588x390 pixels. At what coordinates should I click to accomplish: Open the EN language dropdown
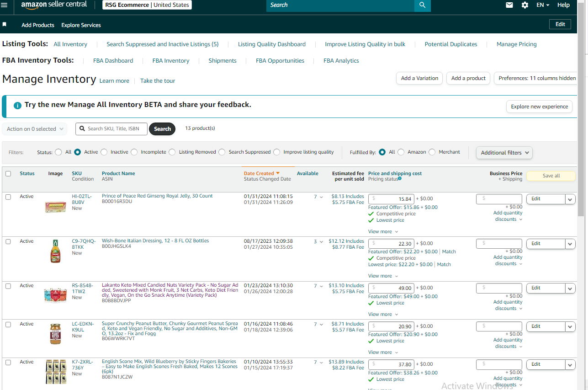(x=543, y=5)
